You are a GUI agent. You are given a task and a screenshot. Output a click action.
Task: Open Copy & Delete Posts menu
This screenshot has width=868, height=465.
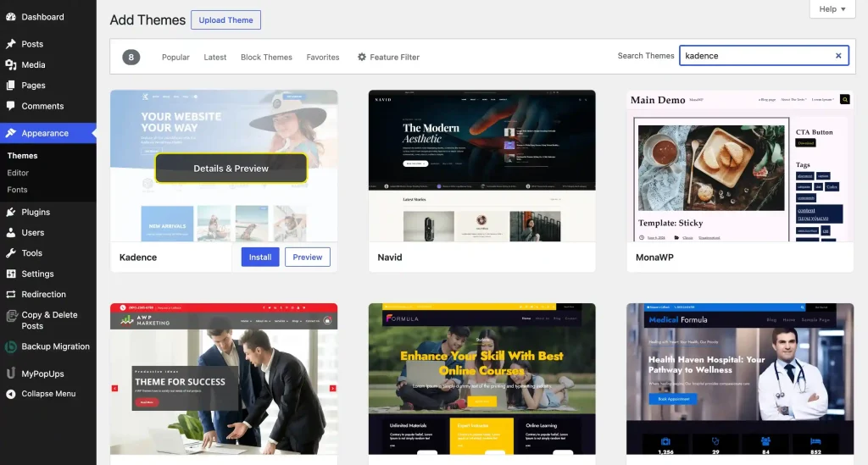49,320
